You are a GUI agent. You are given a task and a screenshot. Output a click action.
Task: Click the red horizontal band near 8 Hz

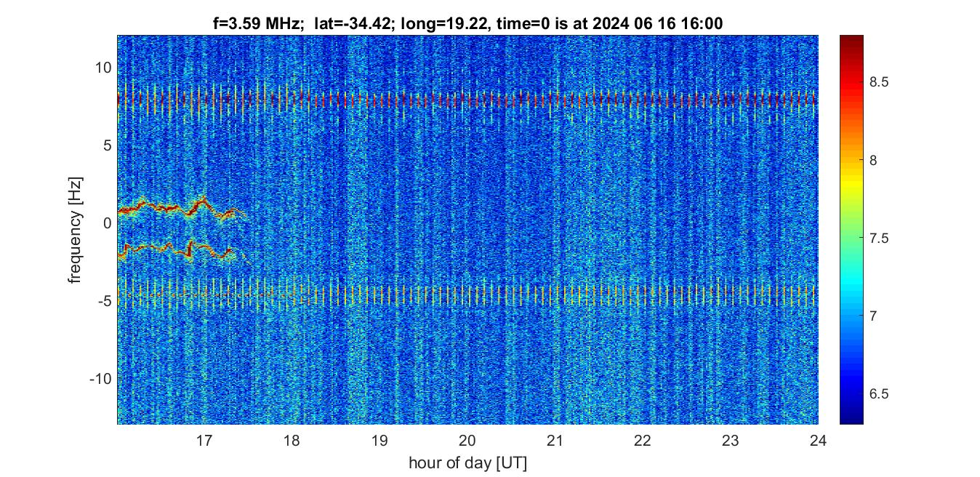click(465, 100)
